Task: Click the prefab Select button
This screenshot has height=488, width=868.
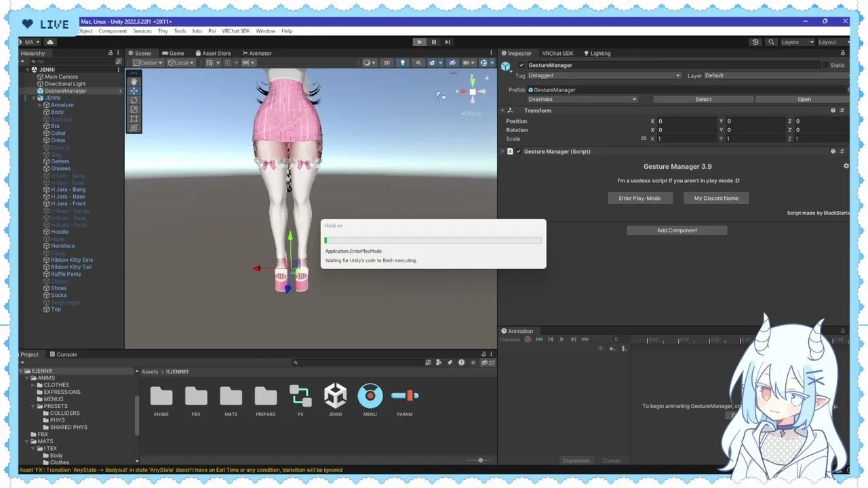Action: pos(703,99)
